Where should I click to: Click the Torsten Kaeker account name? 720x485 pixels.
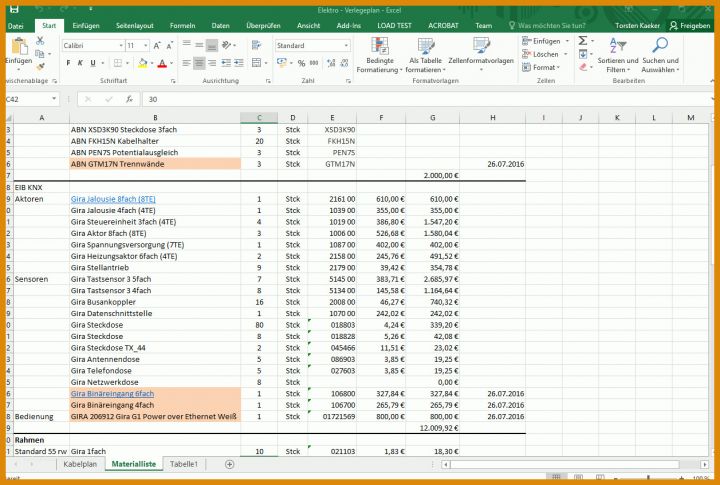(x=637, y=26)
